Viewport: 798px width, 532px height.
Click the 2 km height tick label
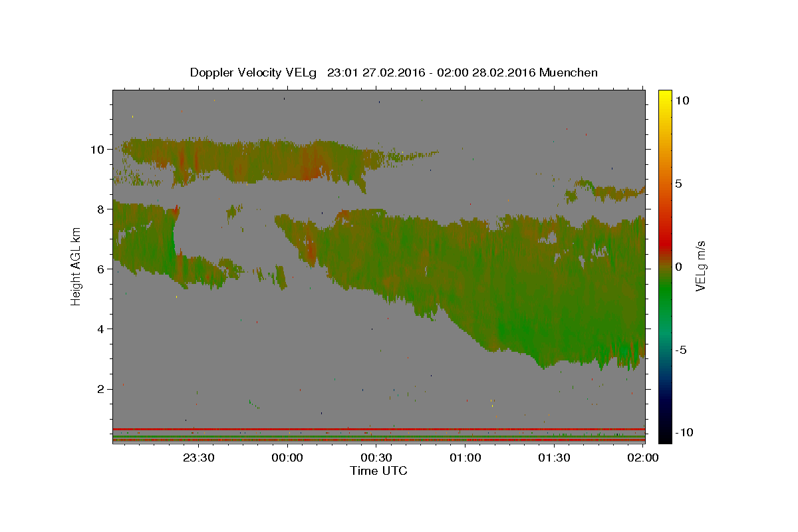tap(101, 389)
